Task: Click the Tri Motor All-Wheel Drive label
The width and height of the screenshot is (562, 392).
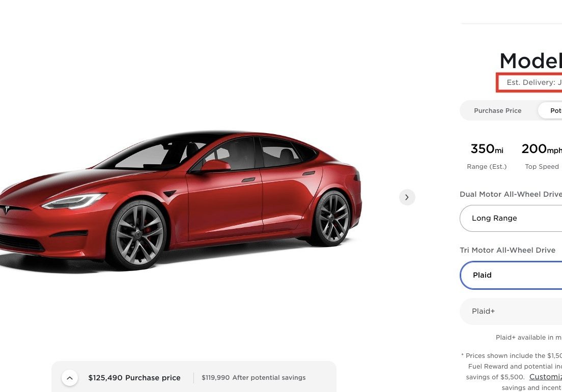Action: (x=508, y=250)
